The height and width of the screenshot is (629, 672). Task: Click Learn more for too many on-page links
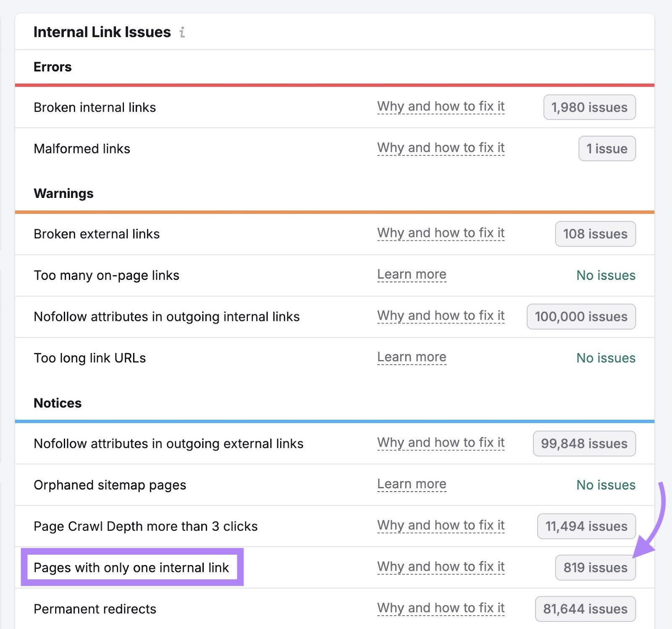coord(412,275)
